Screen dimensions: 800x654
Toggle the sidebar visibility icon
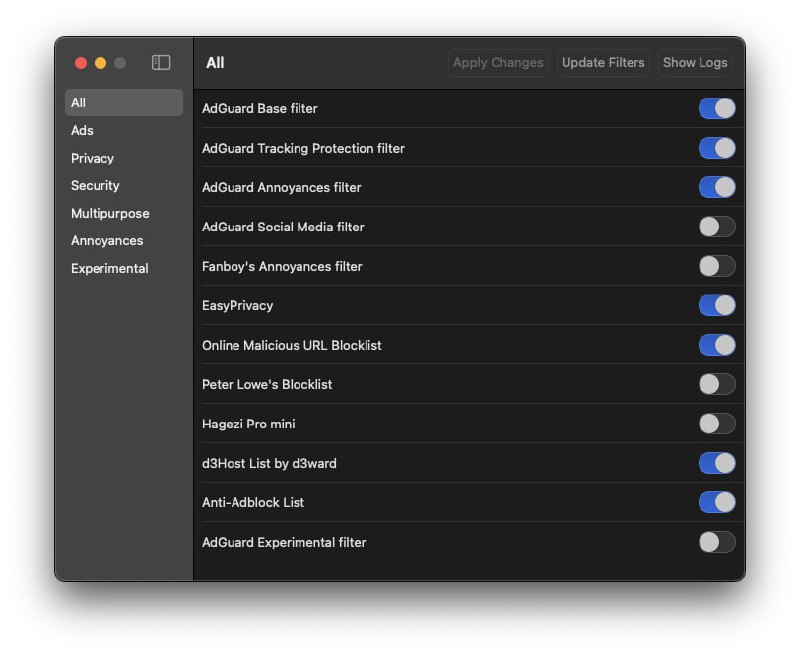[161, 63]
